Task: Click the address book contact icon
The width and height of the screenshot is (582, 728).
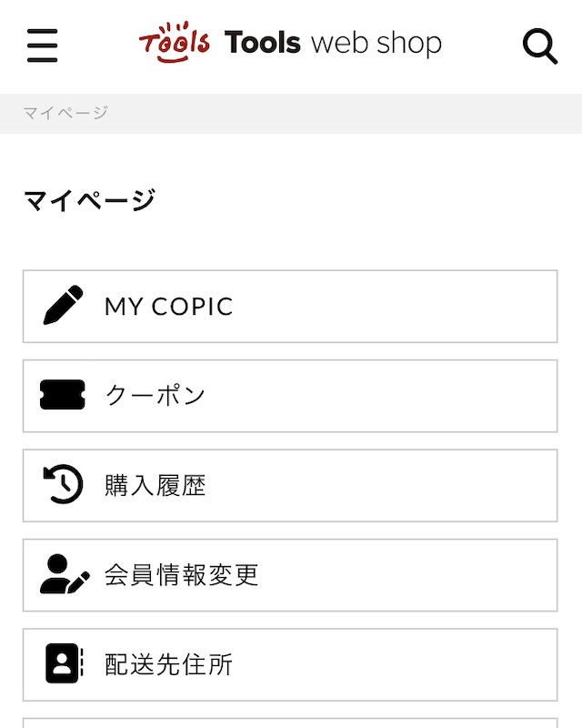Action: 64,663
